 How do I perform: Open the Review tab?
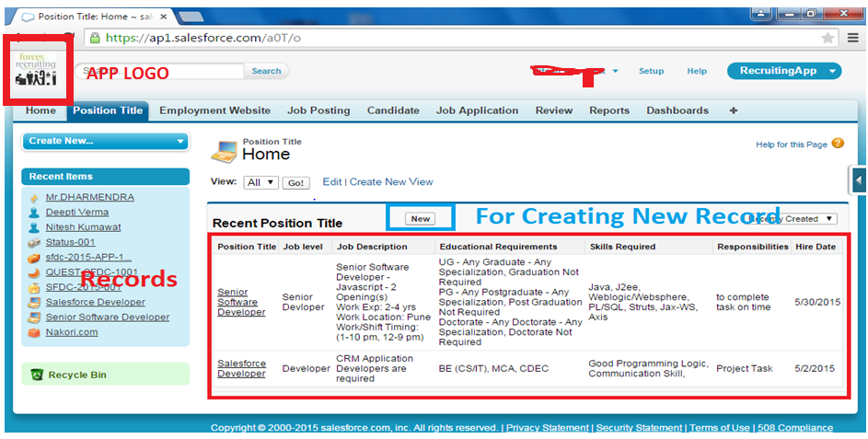coord(554,110)
